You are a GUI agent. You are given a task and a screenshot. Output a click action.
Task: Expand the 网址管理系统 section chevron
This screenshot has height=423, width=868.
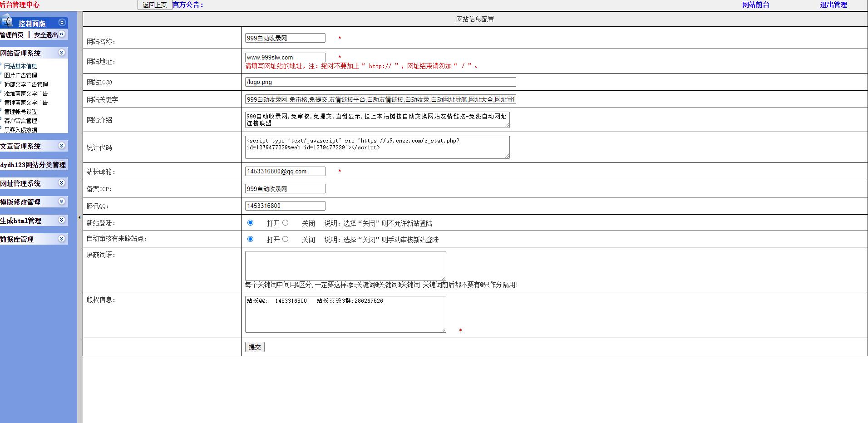(x=62, y=183)
